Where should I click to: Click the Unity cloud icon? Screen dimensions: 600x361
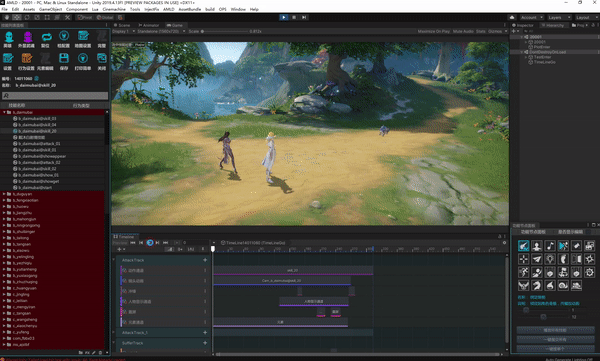(x=512, y=17)
